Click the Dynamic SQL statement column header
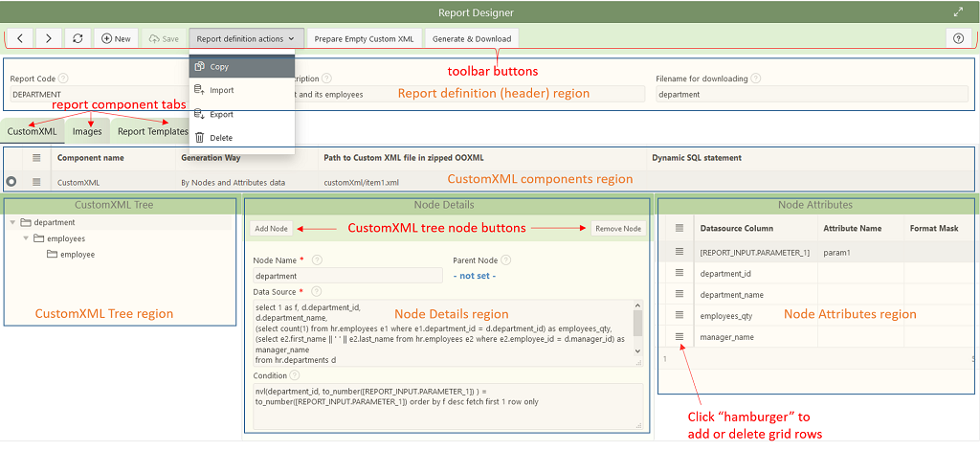The width and height of the screenshot is (980, 451). point(697,158)
